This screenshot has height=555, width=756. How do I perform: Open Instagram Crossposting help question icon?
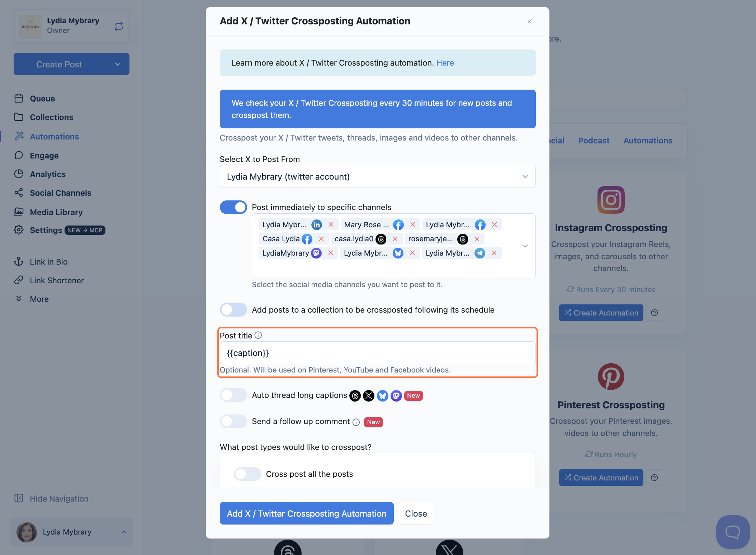point(655,313)
